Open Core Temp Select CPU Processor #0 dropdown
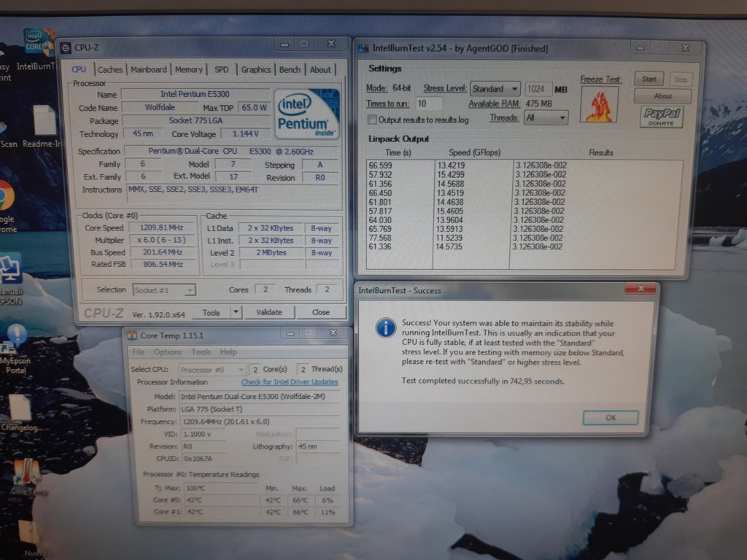 pyautogui.click(x=212, y=370)
